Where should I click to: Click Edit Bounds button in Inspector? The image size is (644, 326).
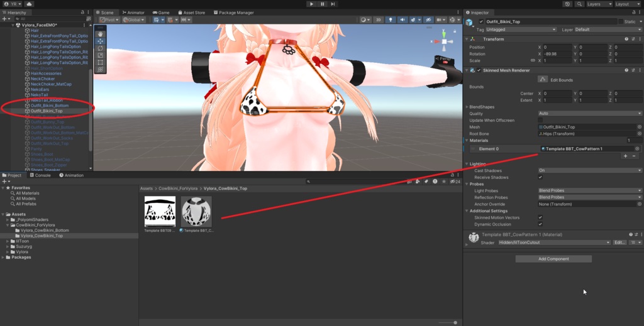[x=543, y=80]
